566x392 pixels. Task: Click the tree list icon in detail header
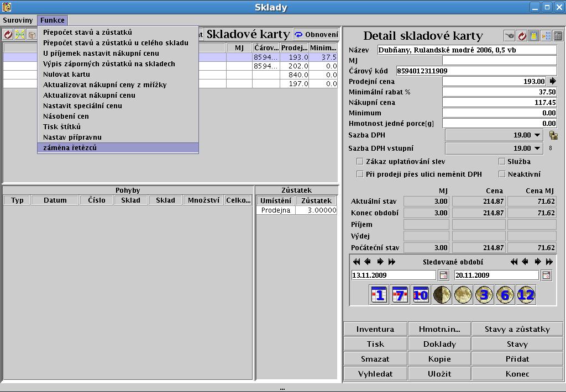[546, 36]
